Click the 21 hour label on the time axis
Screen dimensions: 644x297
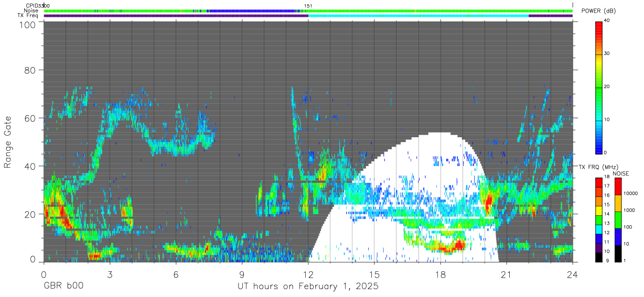tap(507, 273)
